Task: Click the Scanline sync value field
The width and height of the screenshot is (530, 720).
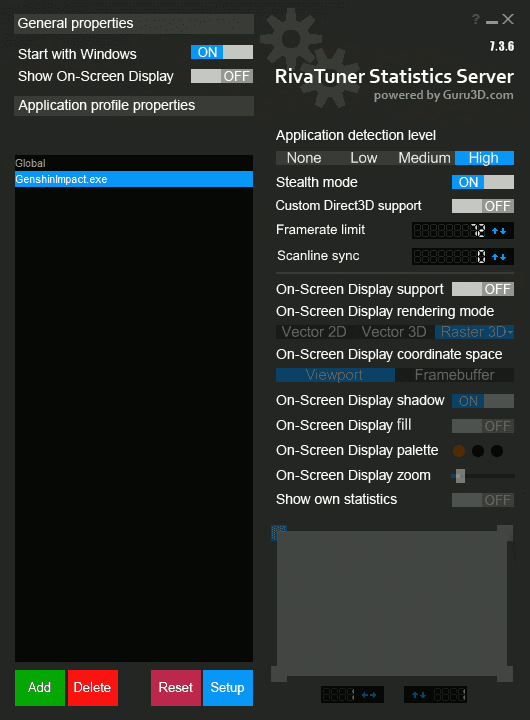Action: tap(450, 257)
